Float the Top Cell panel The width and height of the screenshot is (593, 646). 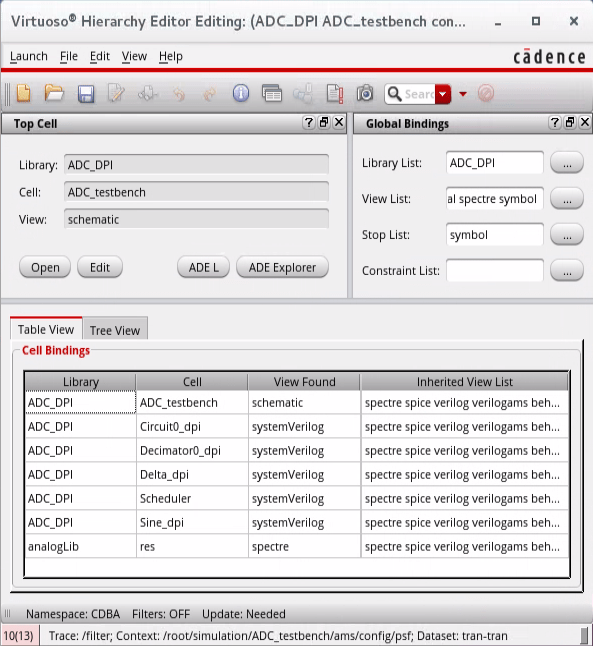click(324, 122)
